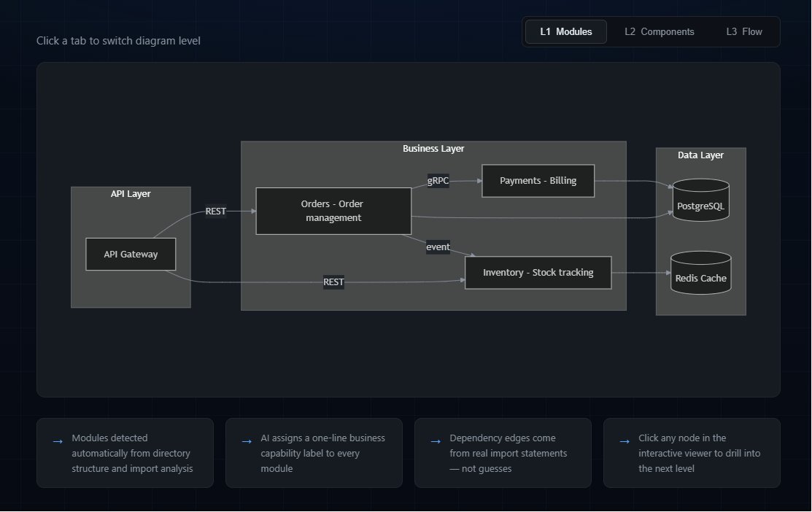Click the 'AI assigns a one-line business' card text
This screenshot has width=812, height=512.
[322, 453]
